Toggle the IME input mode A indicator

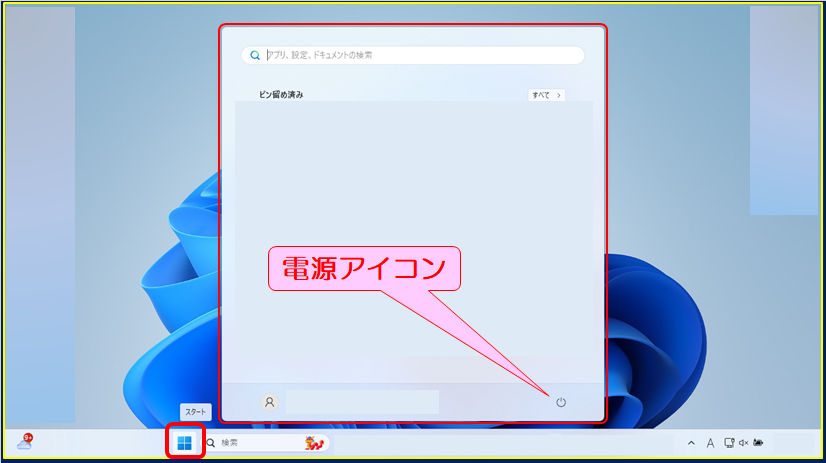710,442
